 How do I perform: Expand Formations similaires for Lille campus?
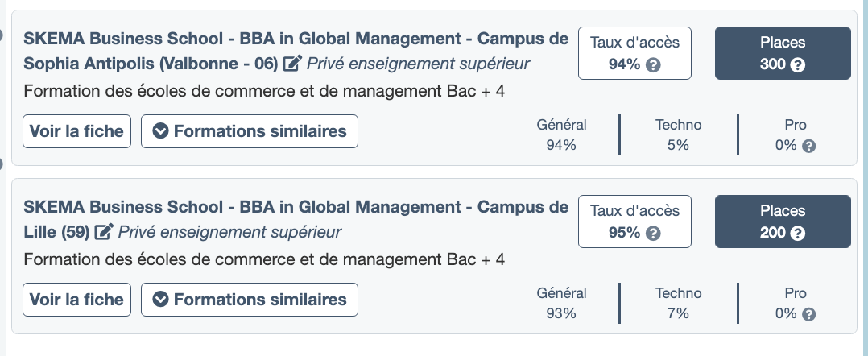pos(250,300)
